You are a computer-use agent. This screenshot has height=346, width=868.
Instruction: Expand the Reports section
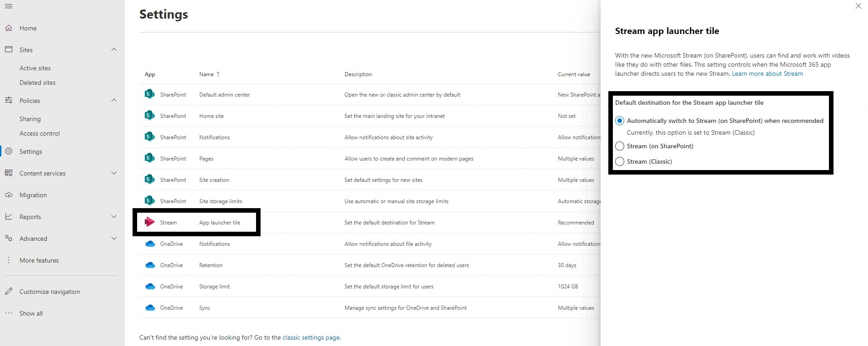point(114,216)
